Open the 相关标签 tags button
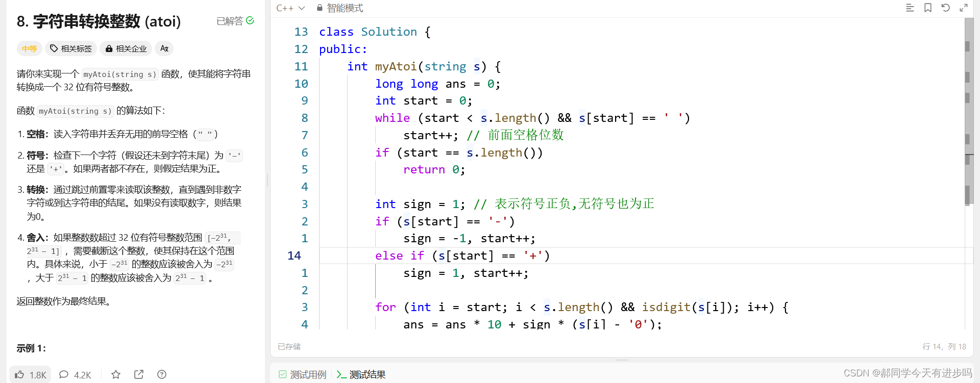Screen dimensions: 980x383 pos(71,48)
